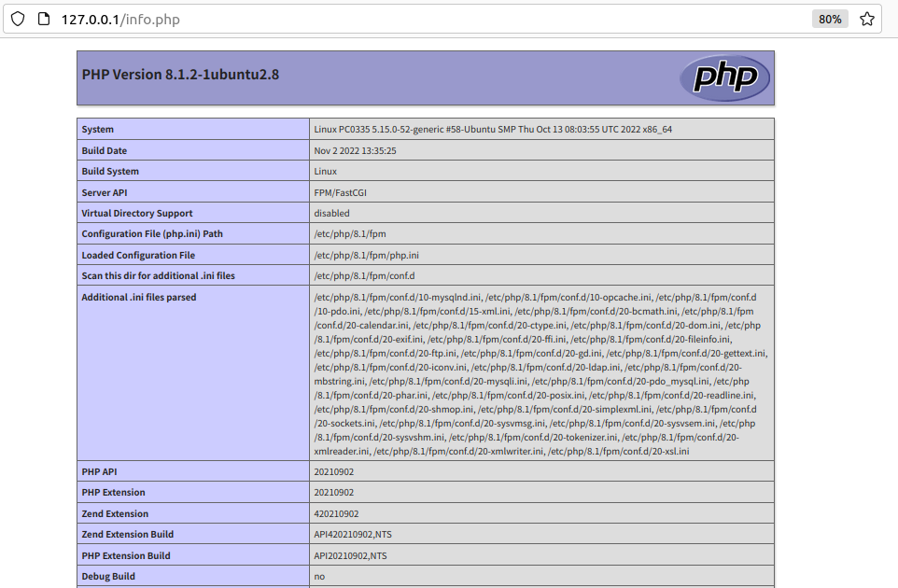
Task: Reset zoom via the 80% badge
Action: (830, 19)
